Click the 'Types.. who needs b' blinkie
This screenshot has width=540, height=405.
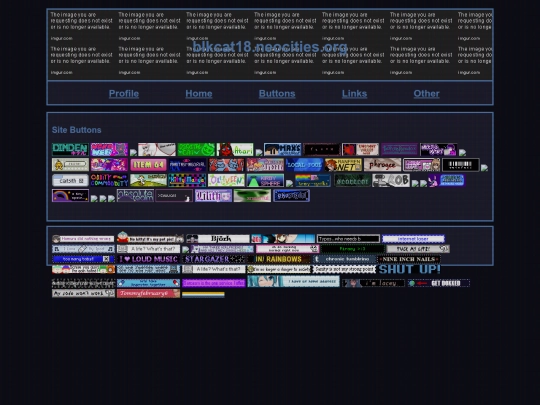pyautogui.click(x=348, y=239)
